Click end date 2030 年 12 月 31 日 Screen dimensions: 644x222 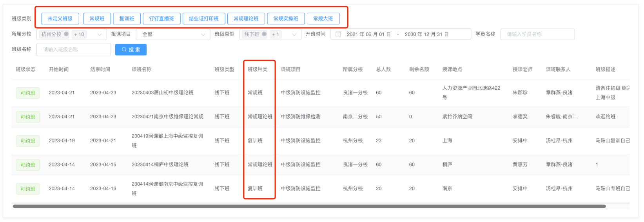tap(426, 34)
